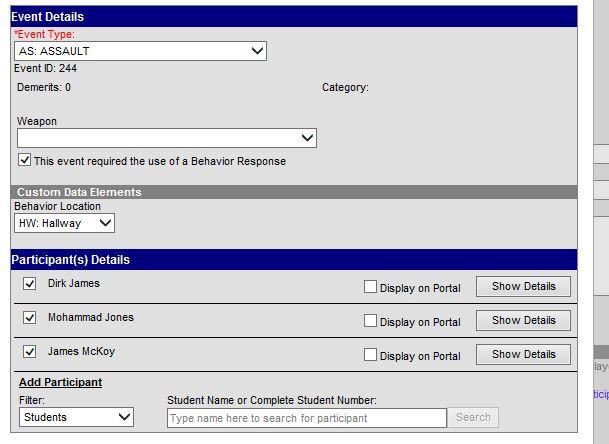Click the Participant(s) Details section header
This screenshot has width=609, height=444.
294,259
